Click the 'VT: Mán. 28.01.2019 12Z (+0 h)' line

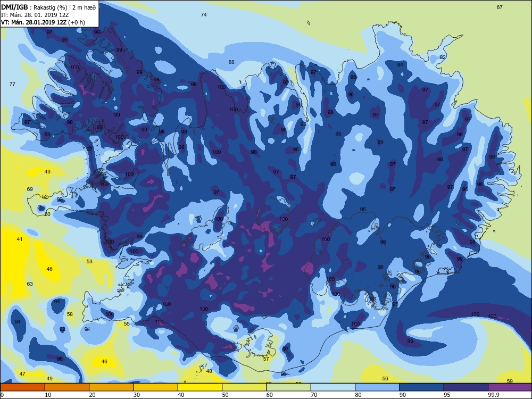(43, 22)
